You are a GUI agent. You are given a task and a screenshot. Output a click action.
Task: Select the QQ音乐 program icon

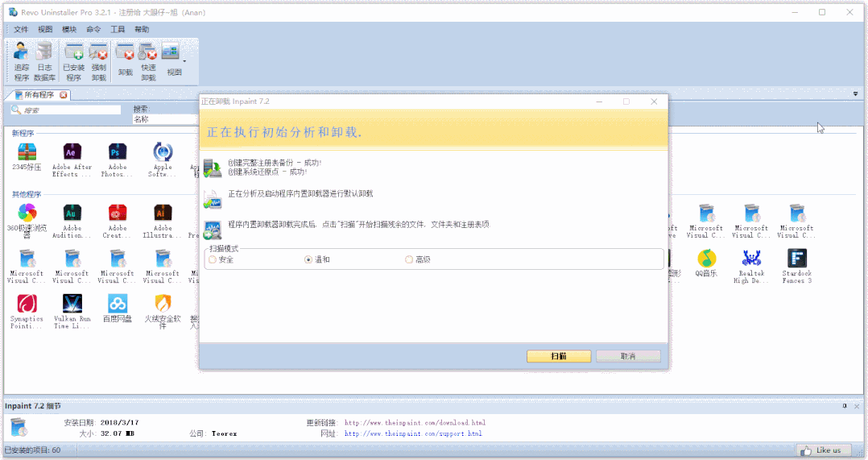(x=706, y=259)
